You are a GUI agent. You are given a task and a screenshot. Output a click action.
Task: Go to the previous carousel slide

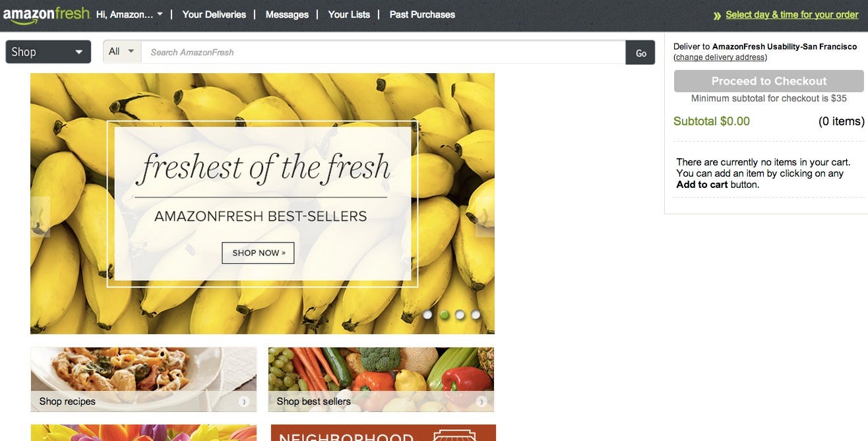(x=40, y=216)
